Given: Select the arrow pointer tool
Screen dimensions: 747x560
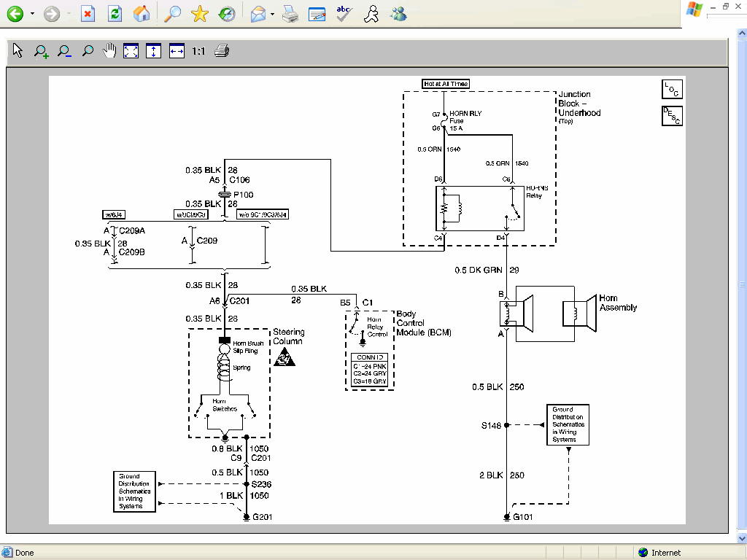Looking at the screenshot, I should [16, 50].
